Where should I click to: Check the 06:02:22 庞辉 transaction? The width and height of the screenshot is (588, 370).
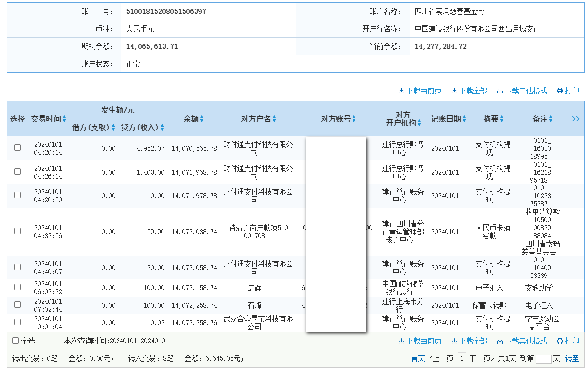(x=17, y=287)
